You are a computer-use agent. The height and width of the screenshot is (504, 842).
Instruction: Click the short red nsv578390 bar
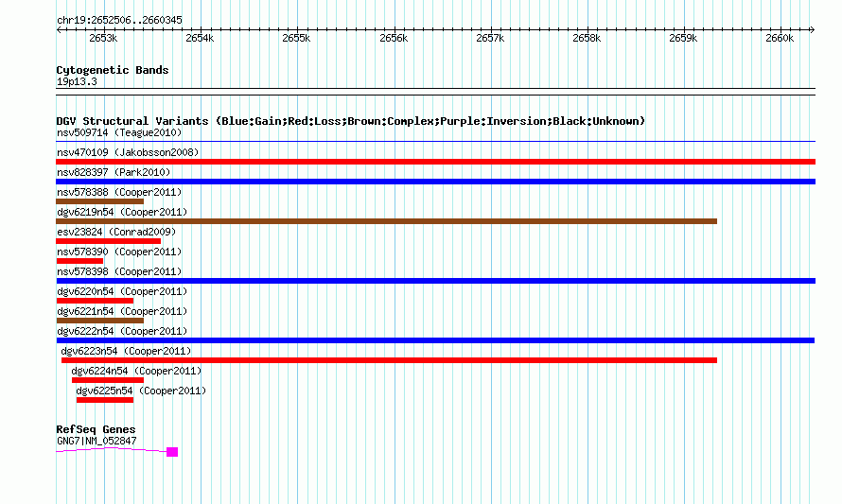[79, 261]
